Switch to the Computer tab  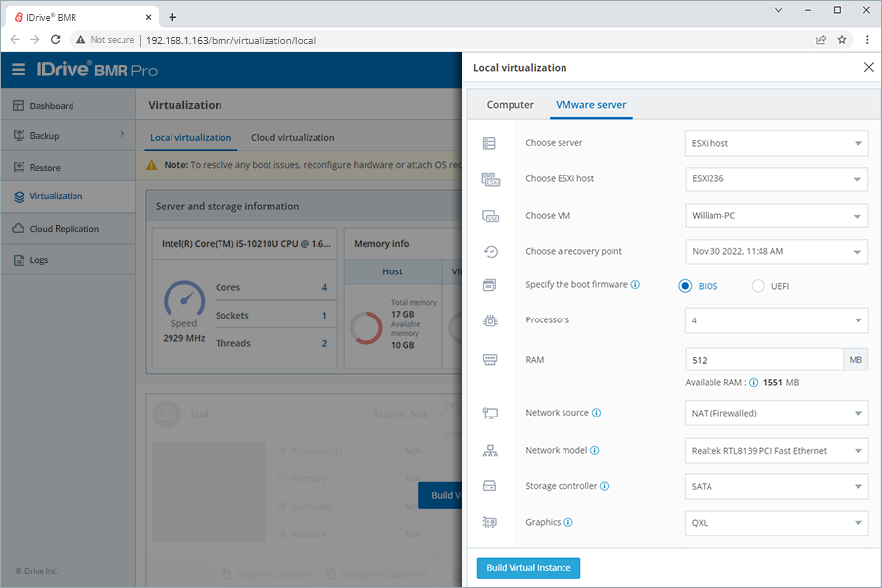511,105
